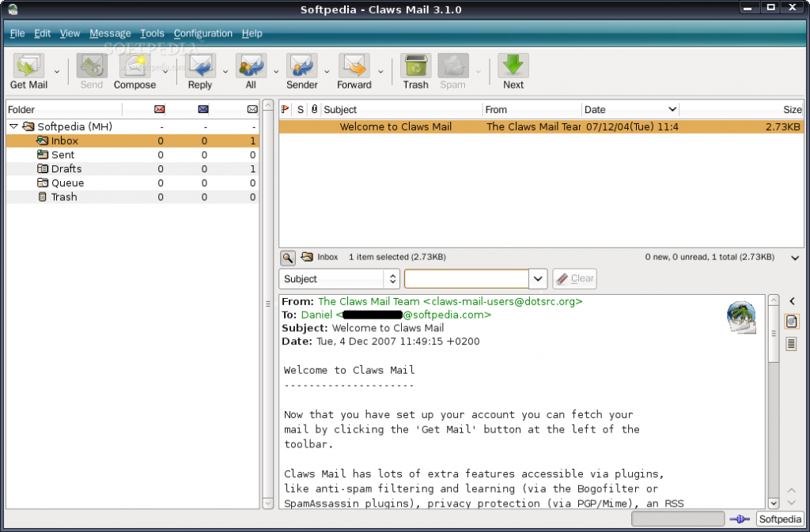This screenshot has width=810, height=532.
Task: Click the Get Mail toolbar icon
Action: pos(28,66)
